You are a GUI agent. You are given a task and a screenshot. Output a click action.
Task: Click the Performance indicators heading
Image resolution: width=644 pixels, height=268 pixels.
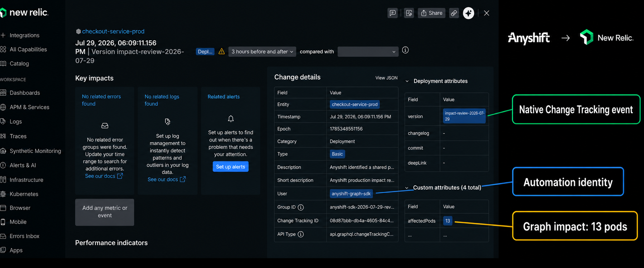point(111,243)
